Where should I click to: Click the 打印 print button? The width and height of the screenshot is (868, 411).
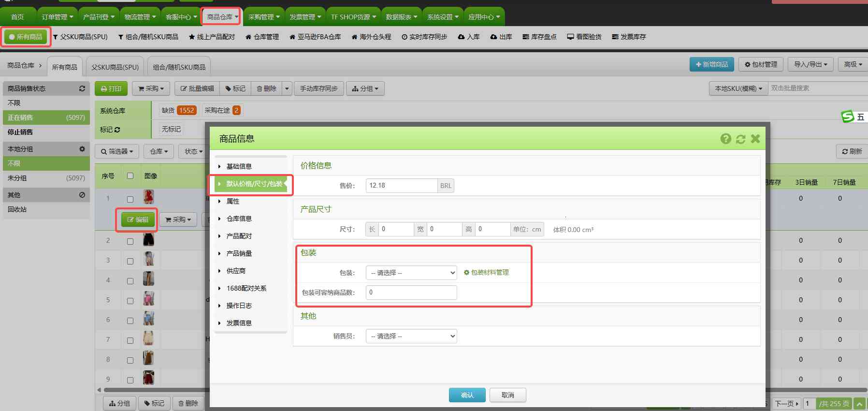111,88
